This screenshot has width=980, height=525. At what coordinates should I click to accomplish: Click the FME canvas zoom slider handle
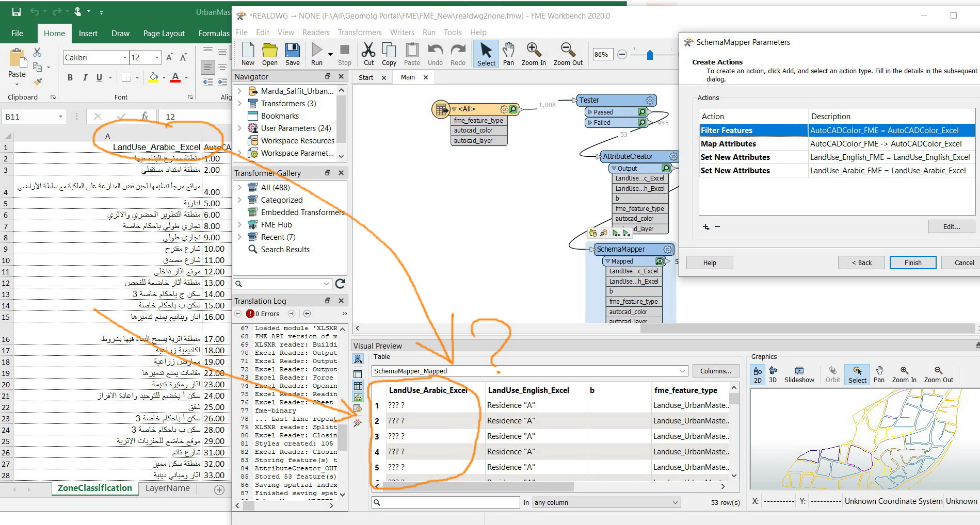[x=650, y=54]
